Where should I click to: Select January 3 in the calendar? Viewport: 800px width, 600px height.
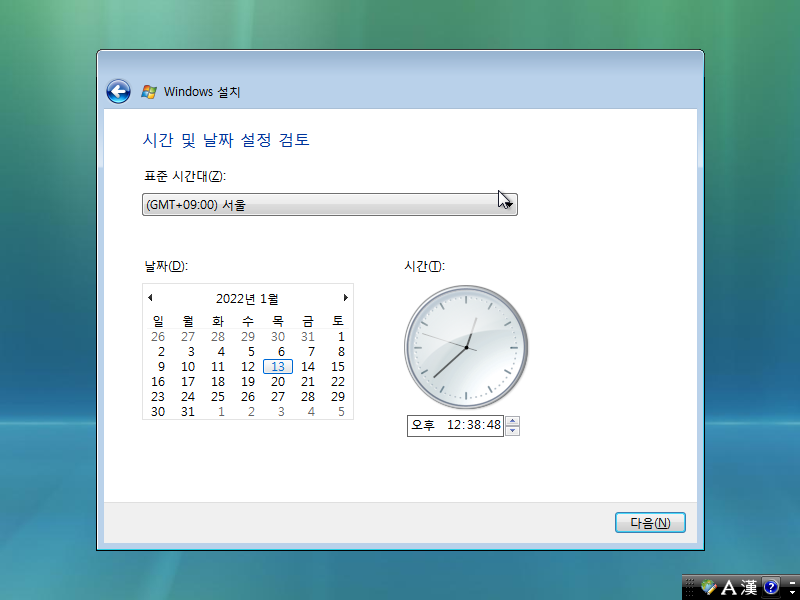pos(191,352)
